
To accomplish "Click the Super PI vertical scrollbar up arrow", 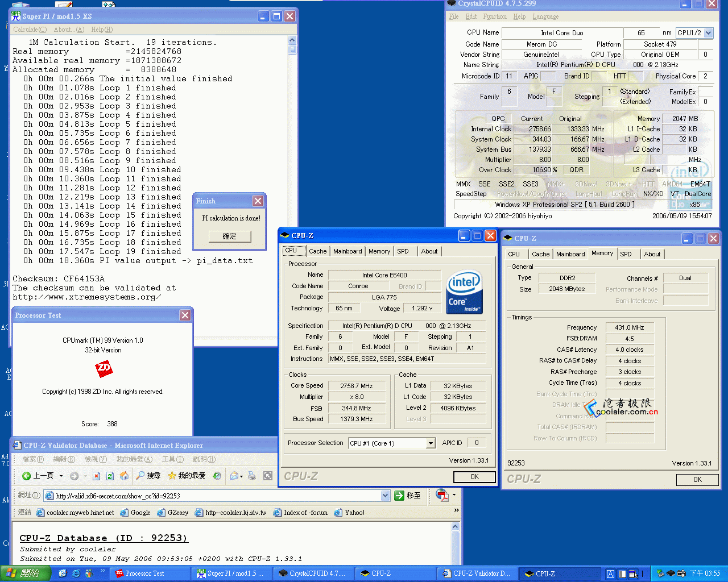I will click(x=292, y=40).
